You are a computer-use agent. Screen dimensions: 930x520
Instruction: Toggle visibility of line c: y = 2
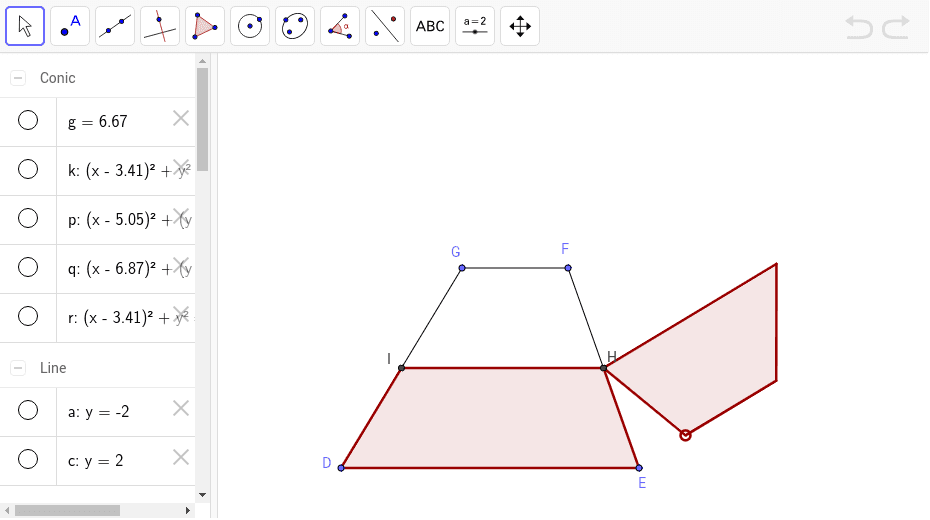click(x=28, y=459)
